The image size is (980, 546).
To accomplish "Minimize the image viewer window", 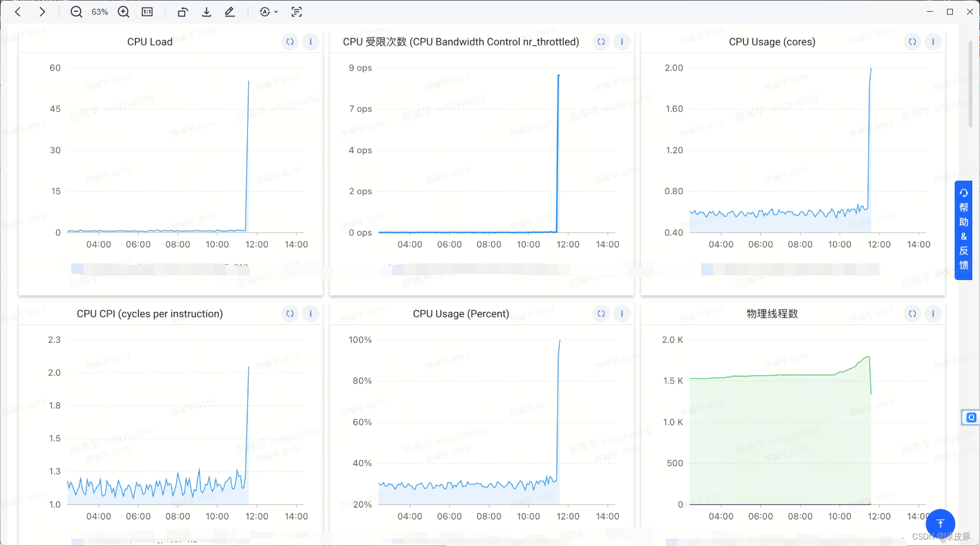I will [x=930, y=12].
